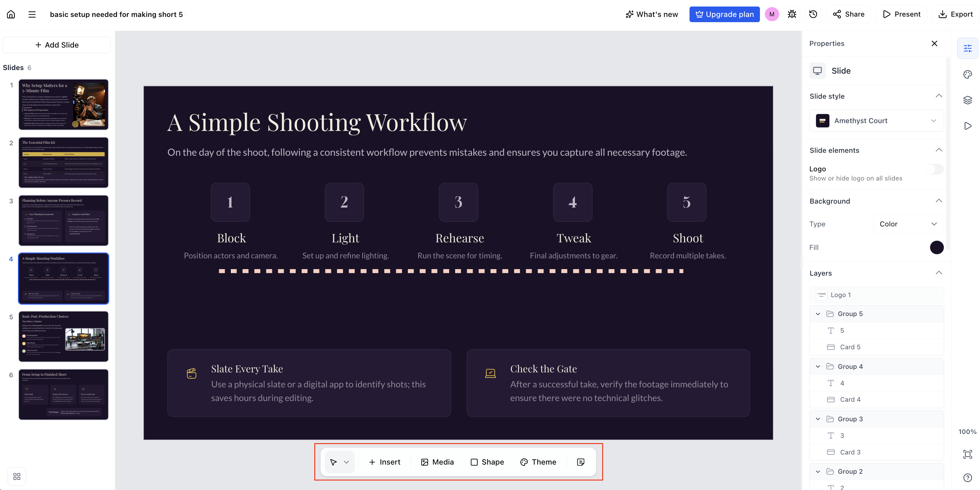Open the background Type Color dropdown

coord(908,224)
